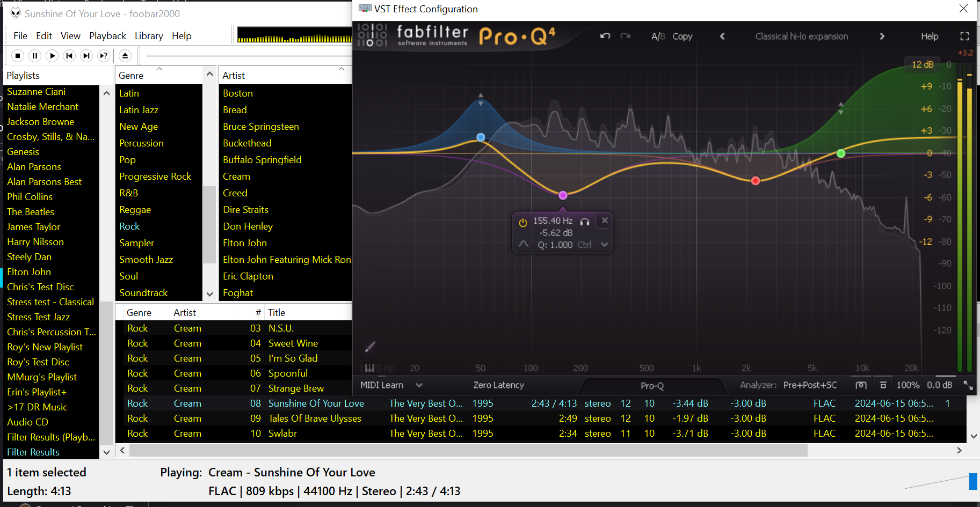
Task: Open the Library menu
Action: pos(149,36)
